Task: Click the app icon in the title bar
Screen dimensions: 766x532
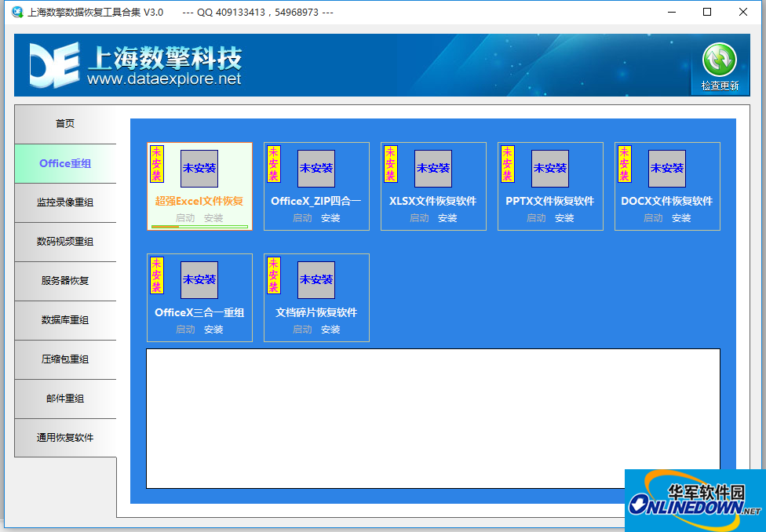Action: (17, 13)
